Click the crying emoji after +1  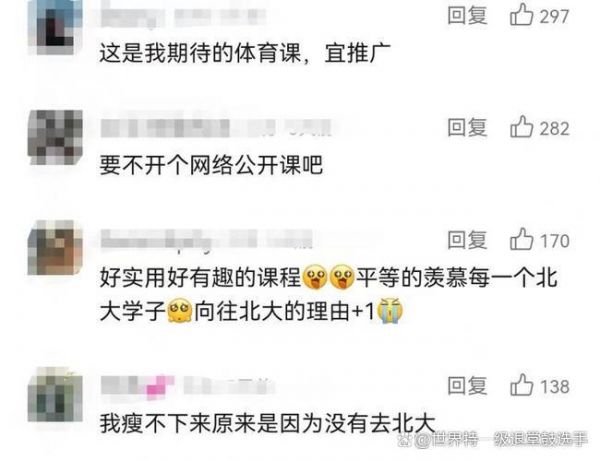tap(390, 311)
